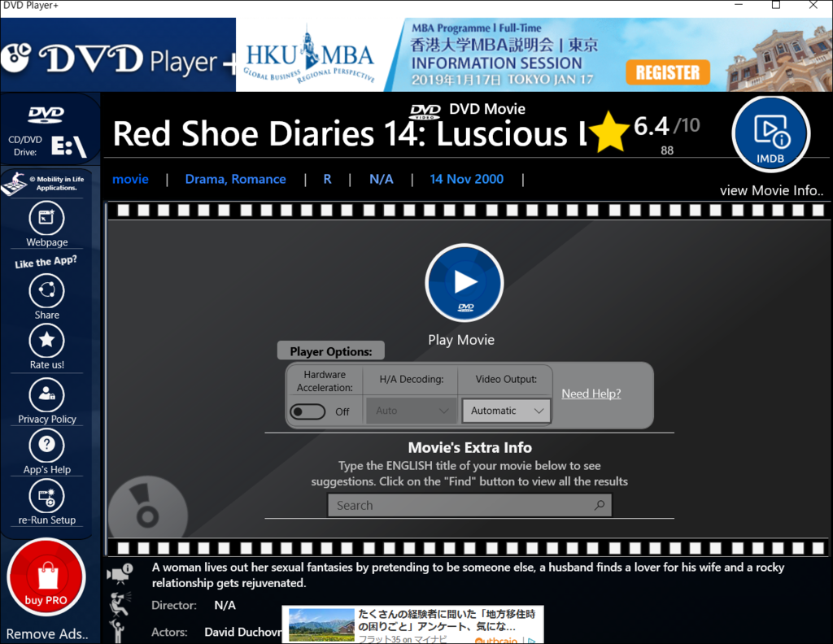Click the buy PRO shopping bag button

click(46, 577)
